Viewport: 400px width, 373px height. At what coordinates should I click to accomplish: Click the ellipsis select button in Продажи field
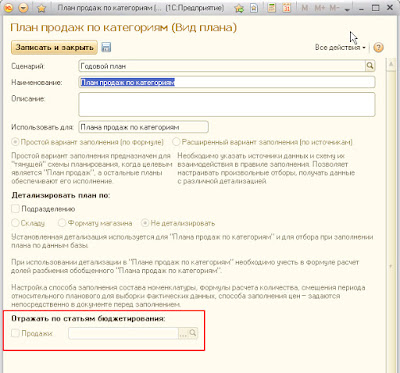point(183,333)
